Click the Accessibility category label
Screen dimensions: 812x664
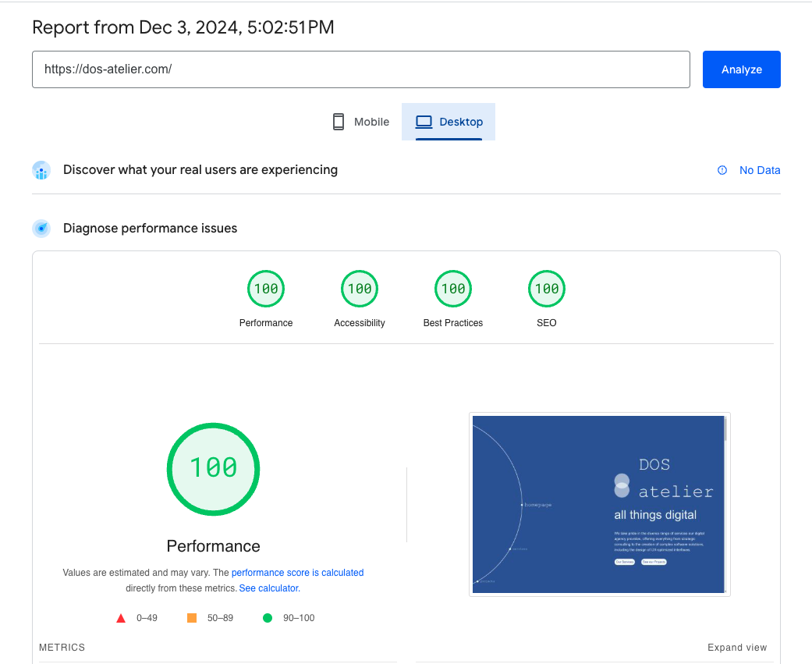click(x=360, y=323)
